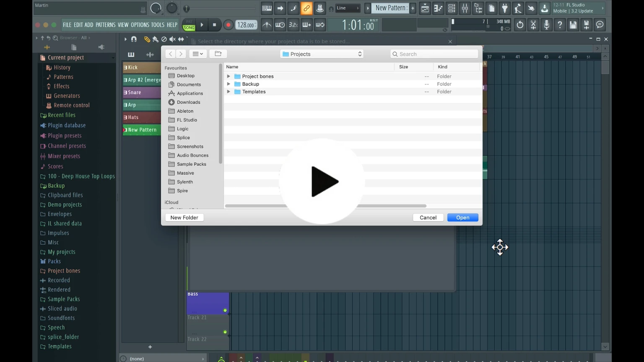
Task: Click the transport play button
Action: point(202,25)
